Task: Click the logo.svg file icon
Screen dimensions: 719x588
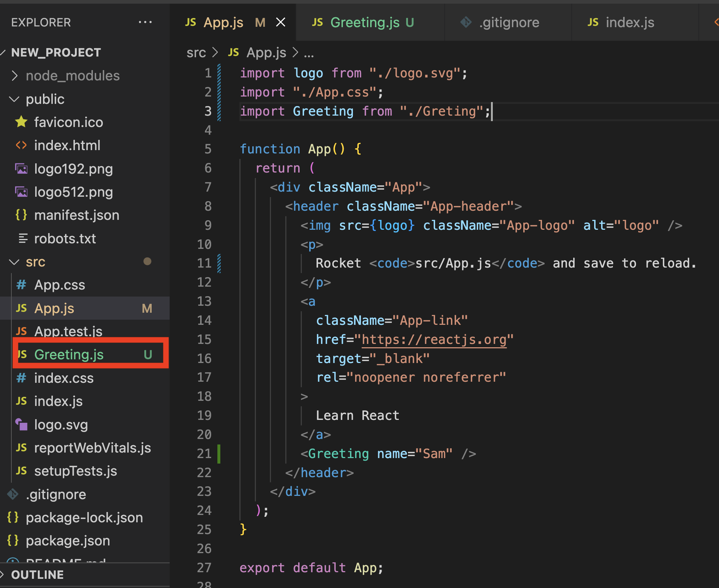Action: (x=21, y=425)
